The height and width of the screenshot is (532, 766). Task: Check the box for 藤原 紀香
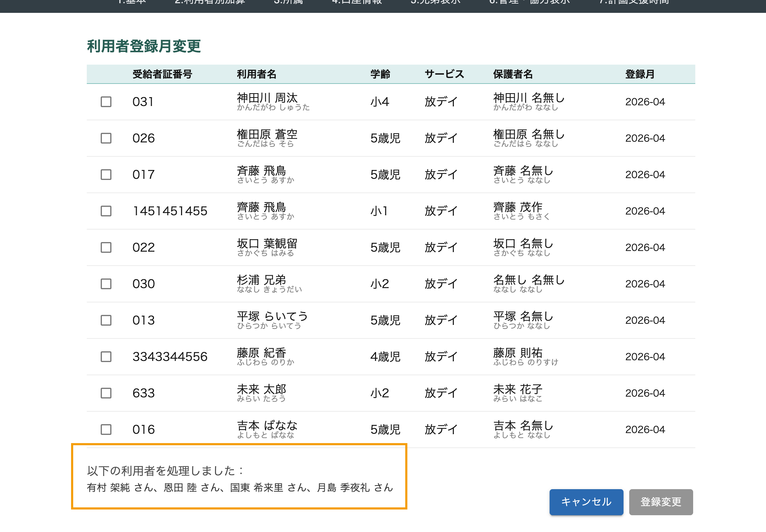point(106,357)
